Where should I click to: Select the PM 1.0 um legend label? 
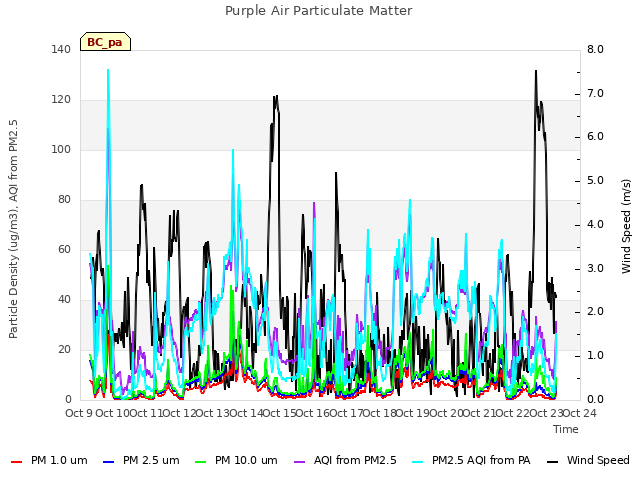[x=59, y=460]
